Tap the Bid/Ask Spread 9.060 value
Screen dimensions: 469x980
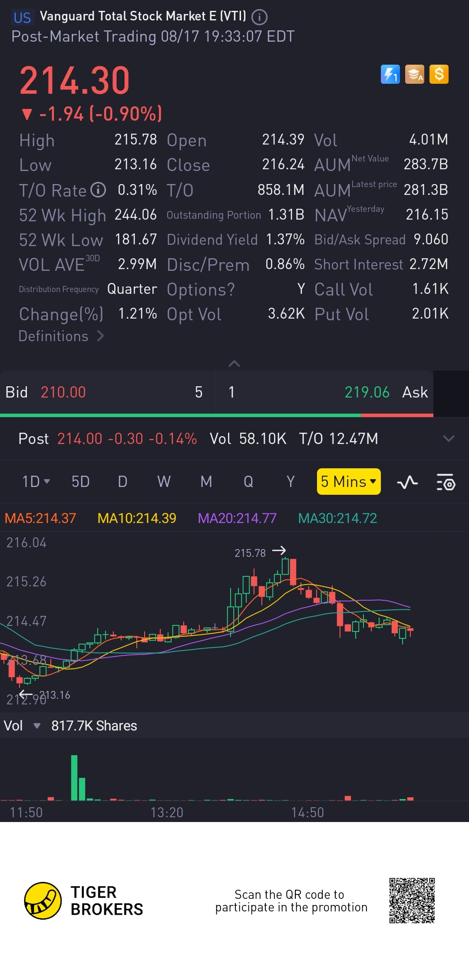(x=431, y=239)
